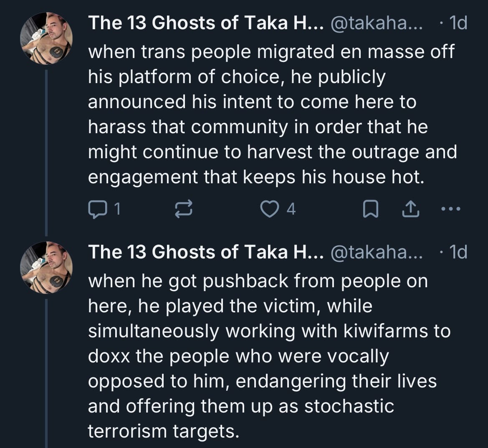
Task: Share the first post via the share icon
Action: (410, 209)
